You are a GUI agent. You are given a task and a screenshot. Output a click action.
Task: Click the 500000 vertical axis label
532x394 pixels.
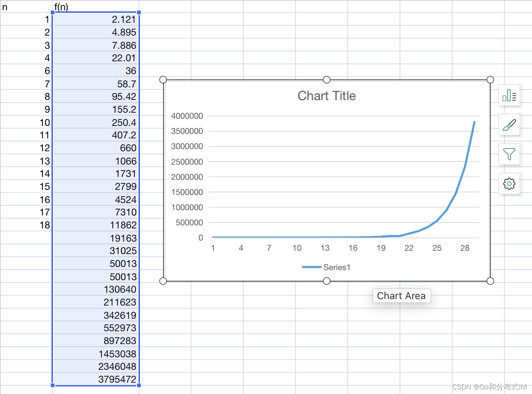click(x=189, y=223)
